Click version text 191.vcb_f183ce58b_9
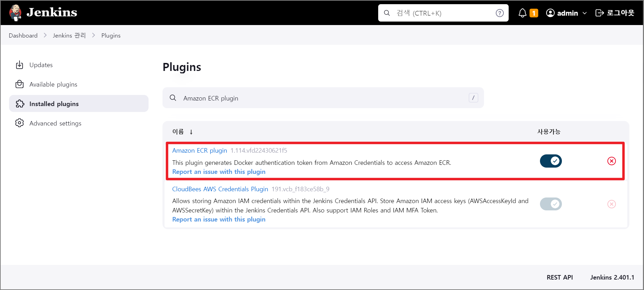 [x=300, y=189]
